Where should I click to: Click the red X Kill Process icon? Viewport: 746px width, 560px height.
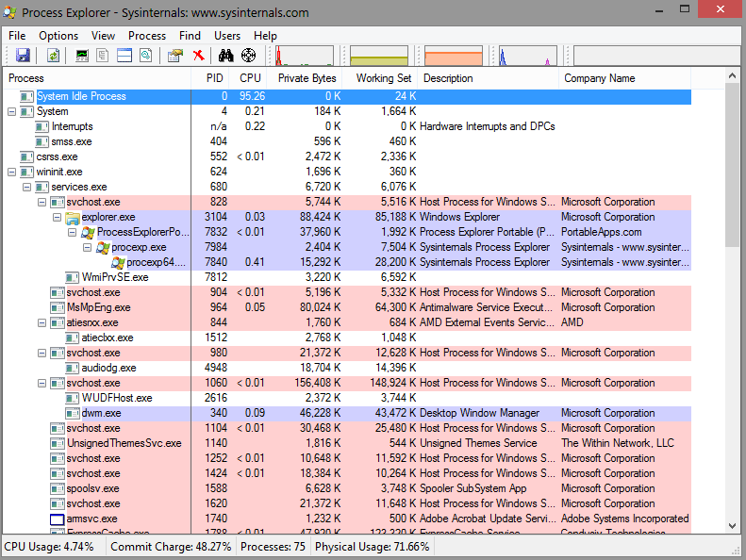click(x=199, y=56)
